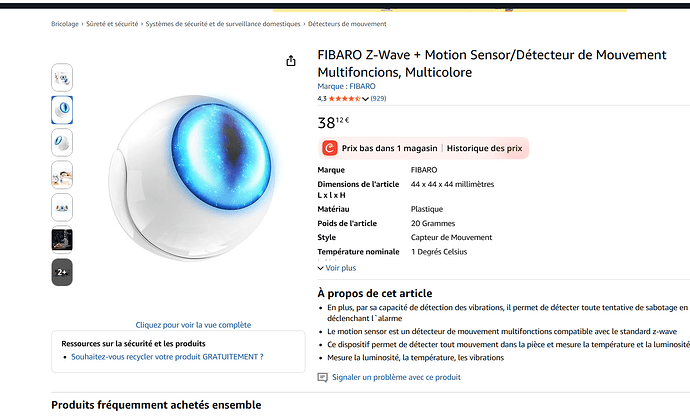This screenshot has width=690, height=416.
Task: Select the blue-eye sensor thumbnail
Action: point(62,110)
